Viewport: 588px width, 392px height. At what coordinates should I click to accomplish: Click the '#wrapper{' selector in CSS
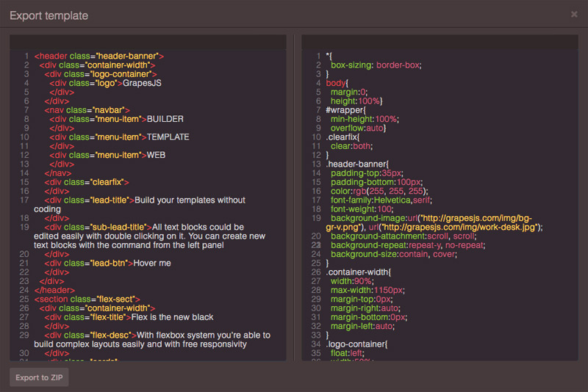[x=345, y=110]
